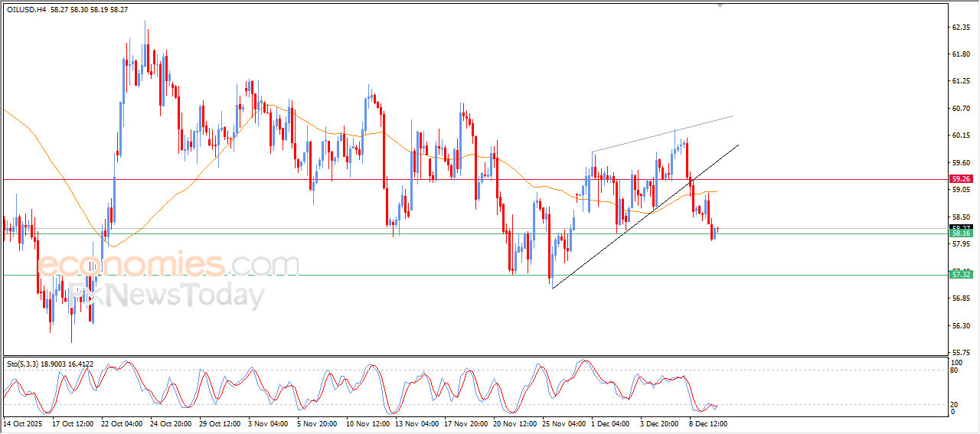Click the stochastic 80 level value
Image resolution: width=980 pixels, height=434 pixels.
coord(954,370)
